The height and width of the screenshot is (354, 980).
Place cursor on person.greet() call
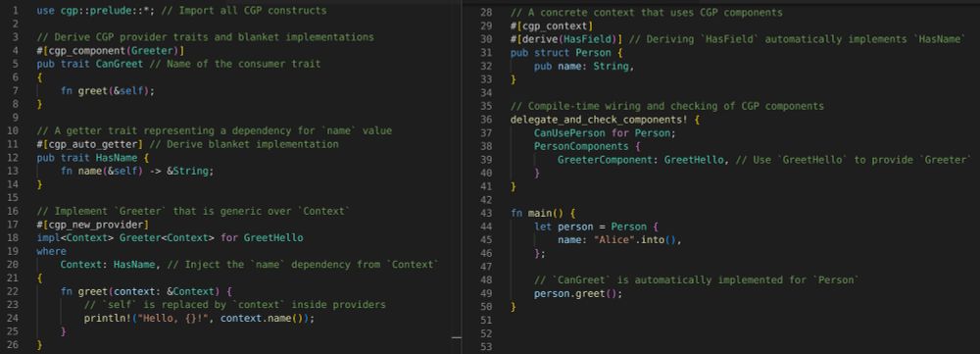click(578, 293)
